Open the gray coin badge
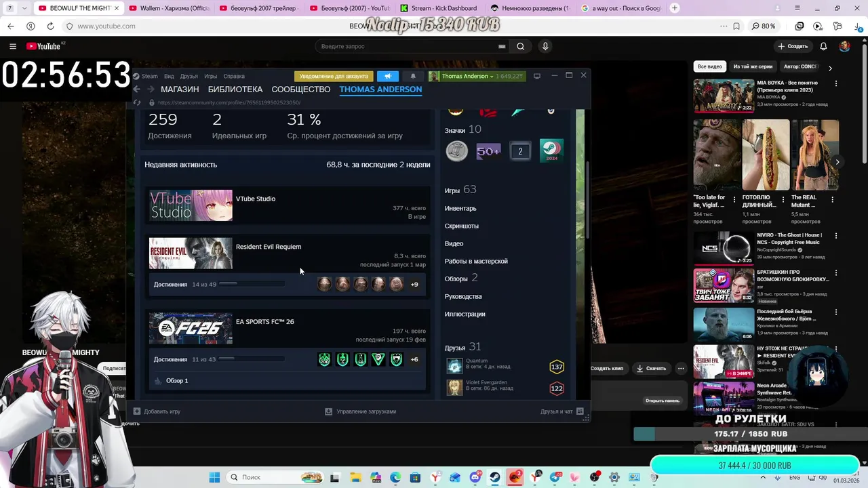The image size is (868, 488). click(456, 151)
